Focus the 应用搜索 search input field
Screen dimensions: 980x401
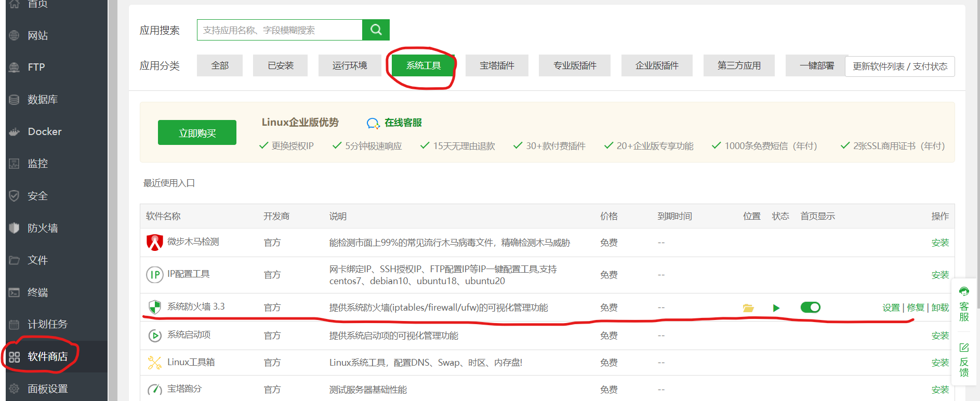280,30
